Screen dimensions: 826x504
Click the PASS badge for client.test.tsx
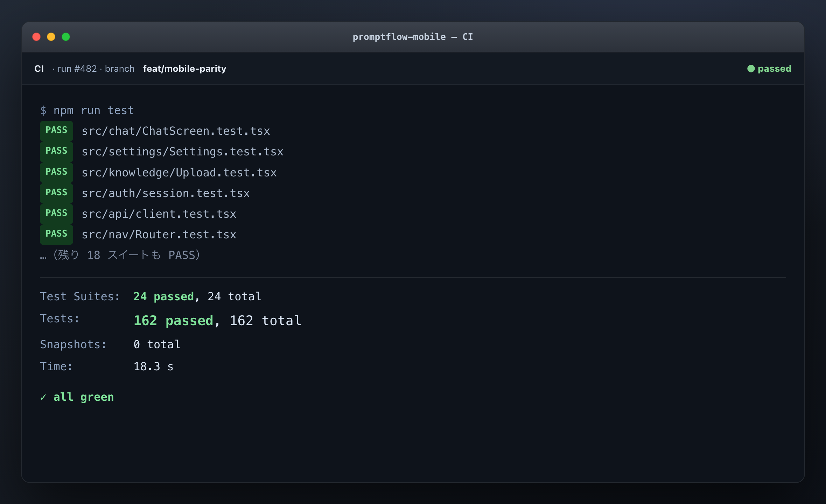[56, 213]
